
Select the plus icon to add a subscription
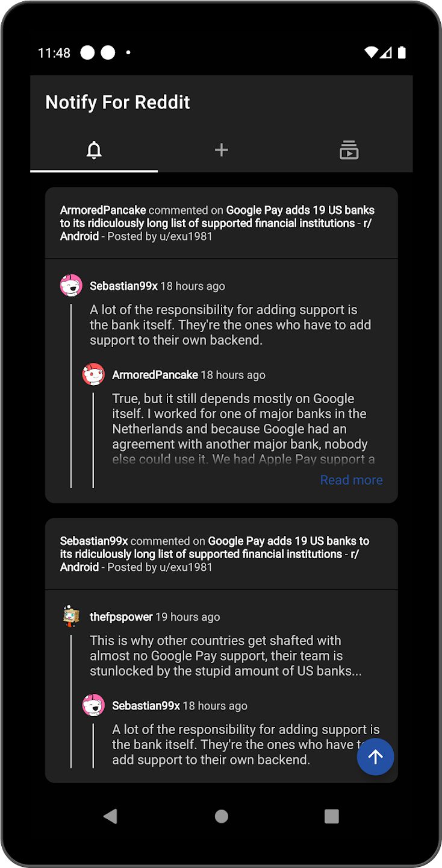tap(221, 150)
